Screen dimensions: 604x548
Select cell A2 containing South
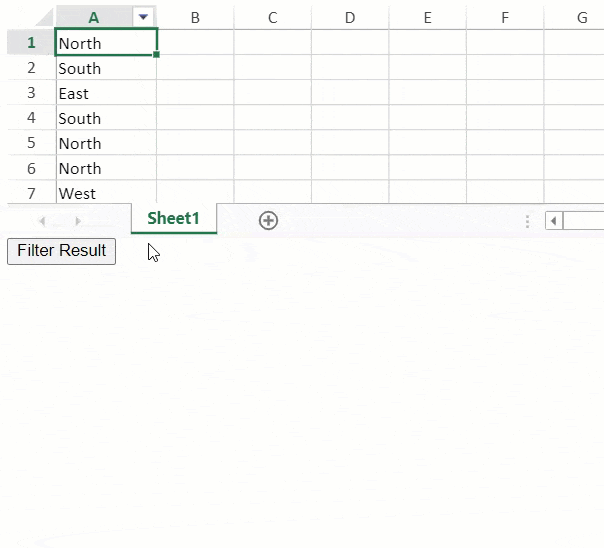pyautogui.click(x=106, y=68)
